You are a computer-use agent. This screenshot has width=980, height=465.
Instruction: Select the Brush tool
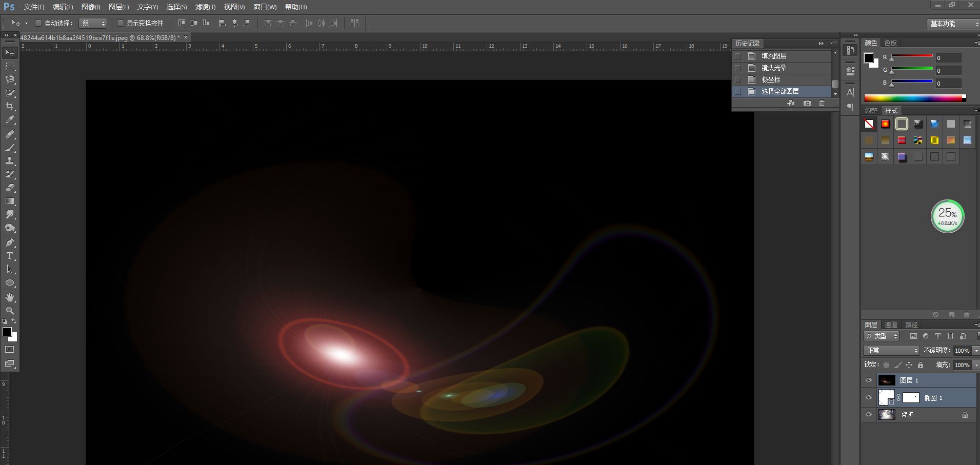tap(10, 148)
